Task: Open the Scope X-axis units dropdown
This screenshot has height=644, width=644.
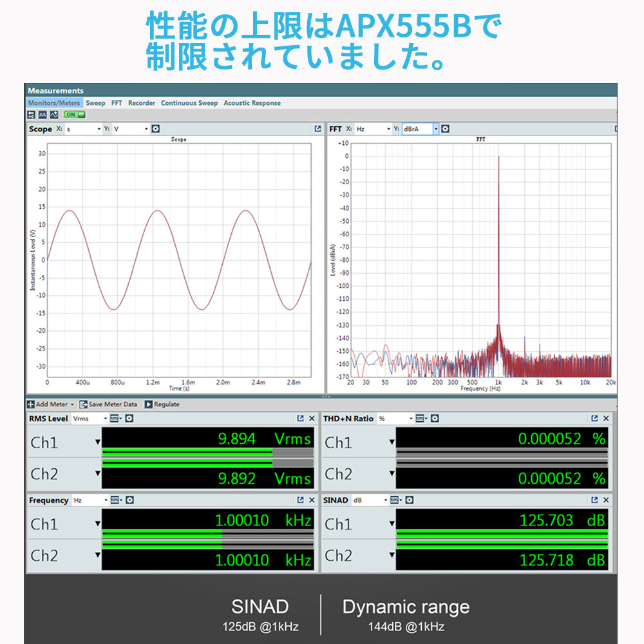Action: coord(100,129)
